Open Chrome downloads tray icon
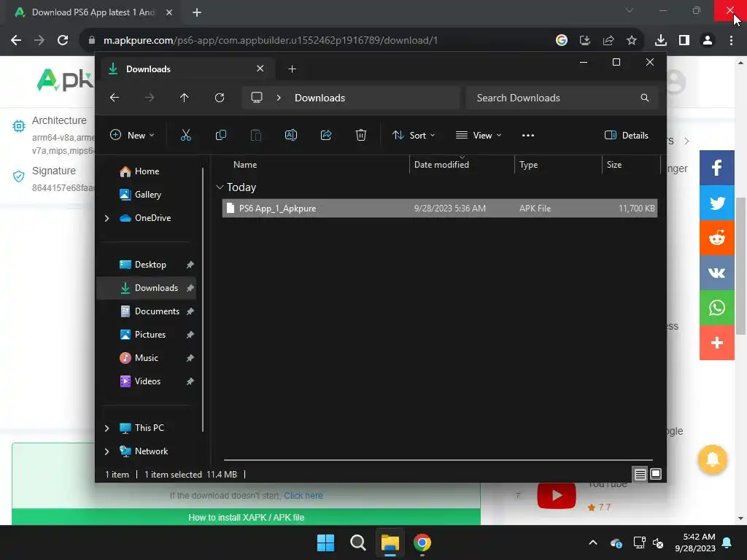747x560 pixels. pyautogui.click(x=661, y=41)
